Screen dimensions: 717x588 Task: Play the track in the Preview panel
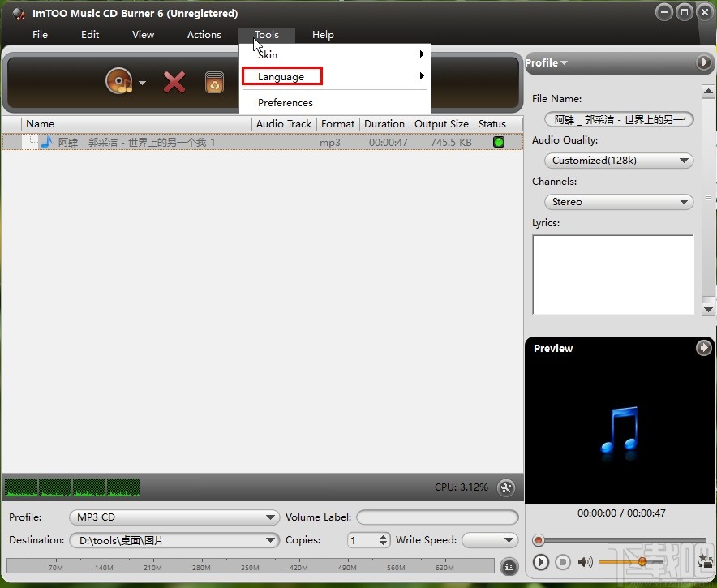tap(541, 562)
